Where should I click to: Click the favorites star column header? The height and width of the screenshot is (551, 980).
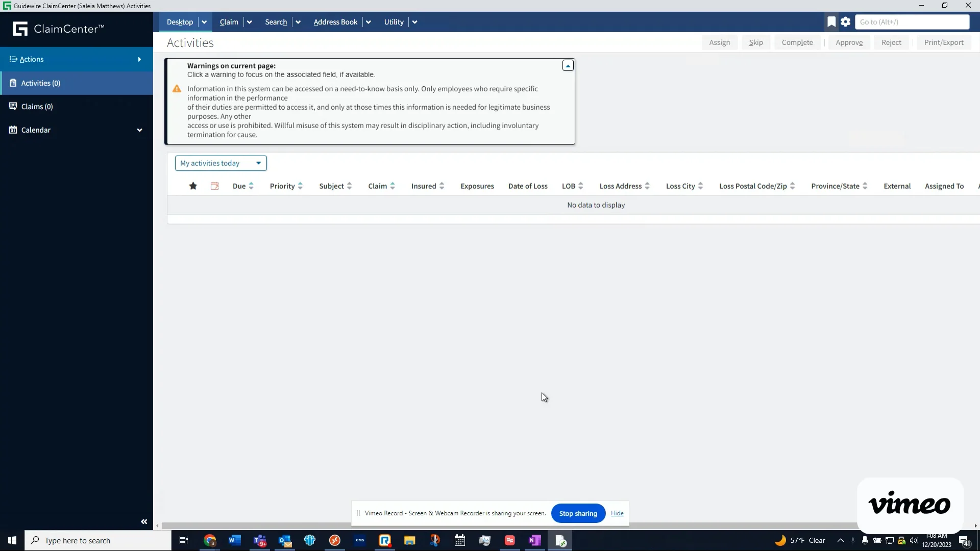193,186
